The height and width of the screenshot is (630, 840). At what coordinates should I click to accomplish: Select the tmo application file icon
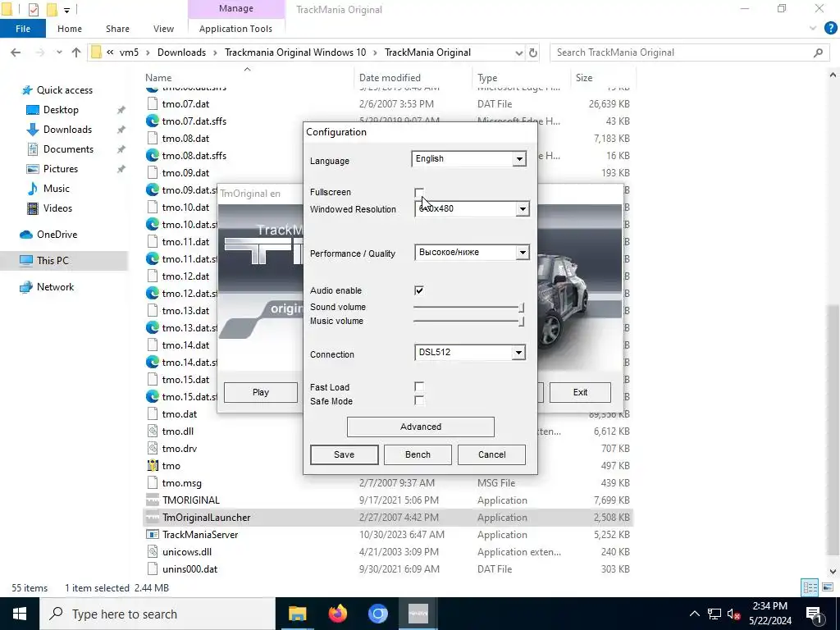pyautogui.click(x=152, y=466)
